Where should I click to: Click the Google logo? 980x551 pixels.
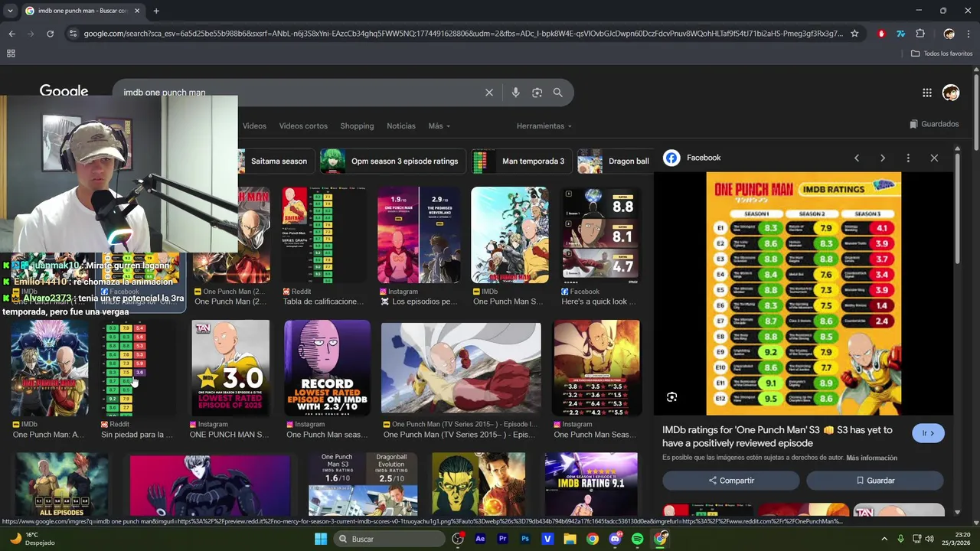pos(64,92)
